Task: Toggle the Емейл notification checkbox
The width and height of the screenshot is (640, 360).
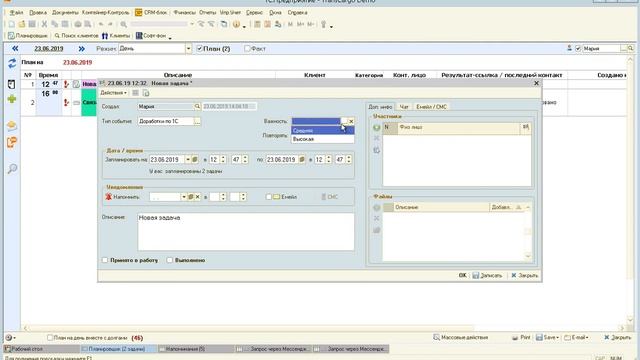Action: (269, 197)
